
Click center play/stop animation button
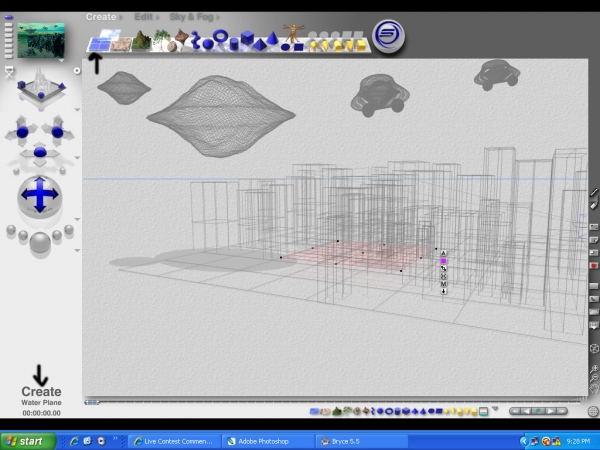pyautogui.click(x=538, y=411)
